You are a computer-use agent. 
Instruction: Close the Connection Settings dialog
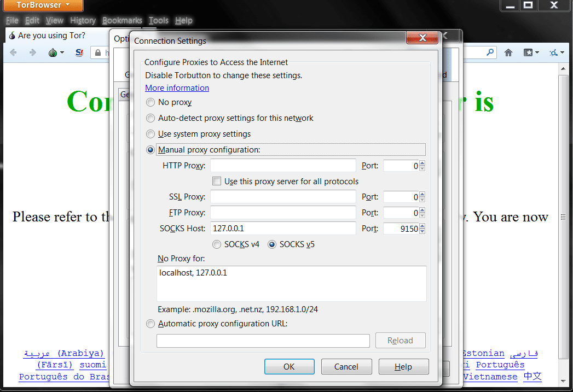tap(422, 38)
